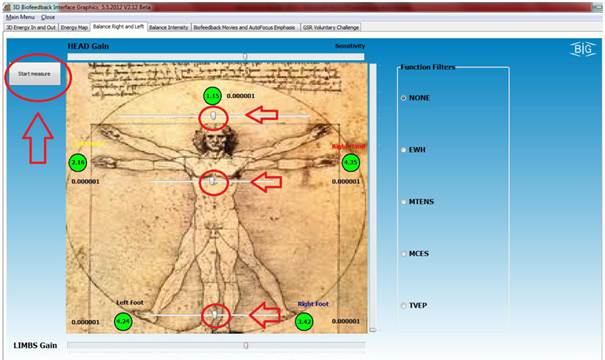Click the BIG logo icon

[583, 49]
